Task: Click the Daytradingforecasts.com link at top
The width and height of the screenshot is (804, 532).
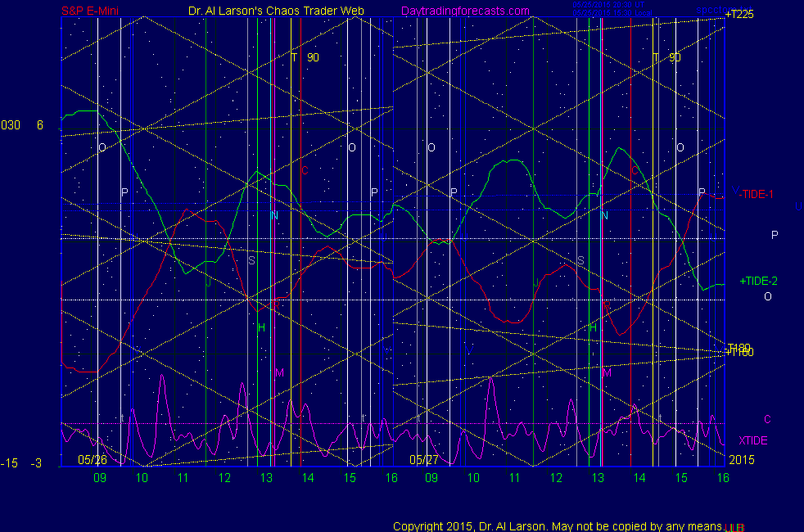Action: pos(464,11)
